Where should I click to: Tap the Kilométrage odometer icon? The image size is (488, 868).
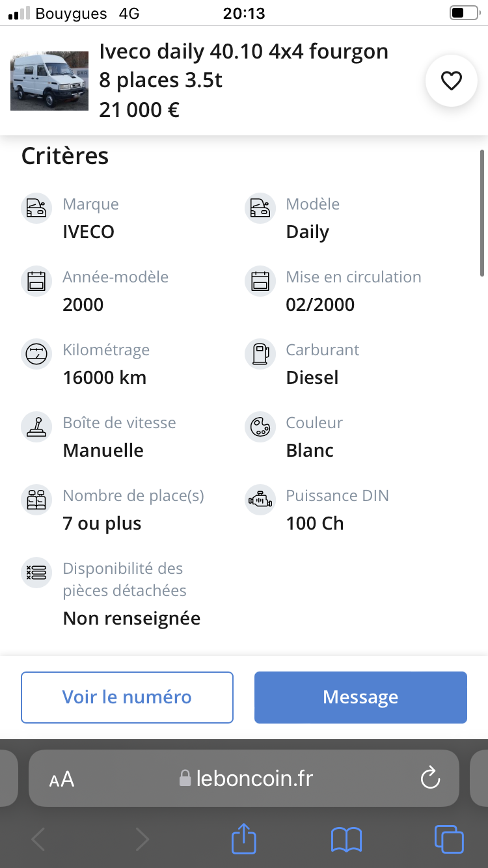[36, 354]
